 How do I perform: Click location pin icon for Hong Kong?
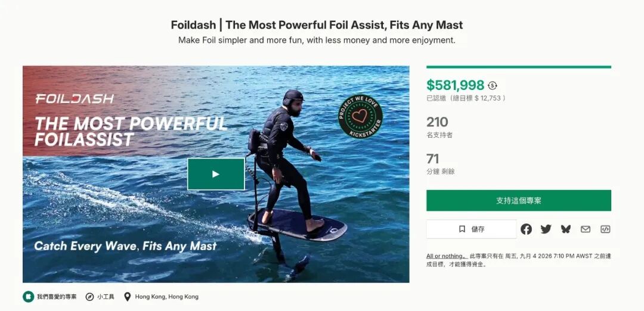tap(128, 297)
